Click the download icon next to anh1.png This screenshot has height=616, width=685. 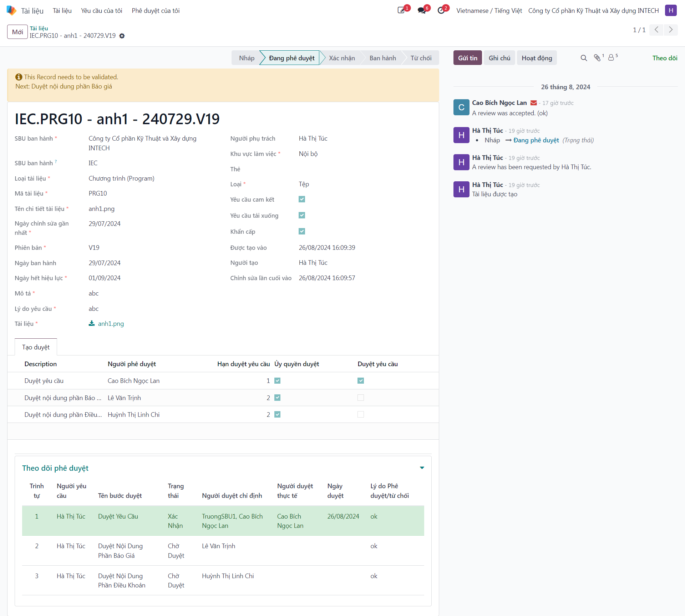(92, 323)
